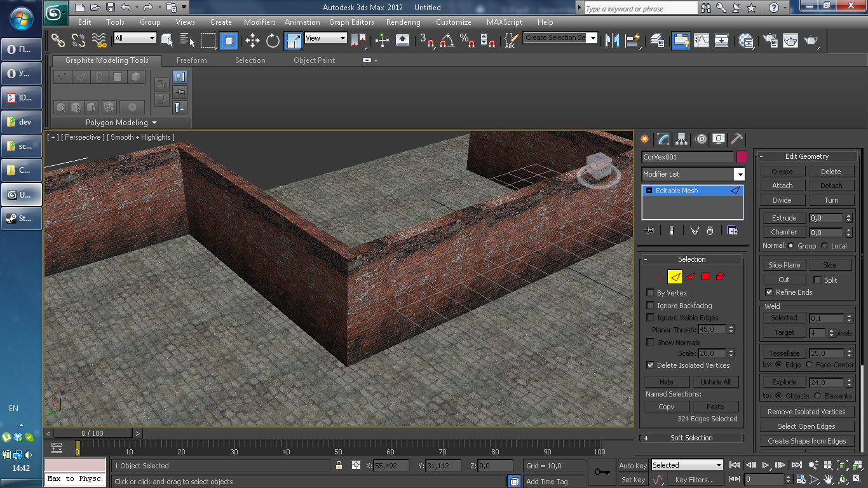Check Ignore Backfacing option
Screen dimensions: 868x488
coord(650,306)
